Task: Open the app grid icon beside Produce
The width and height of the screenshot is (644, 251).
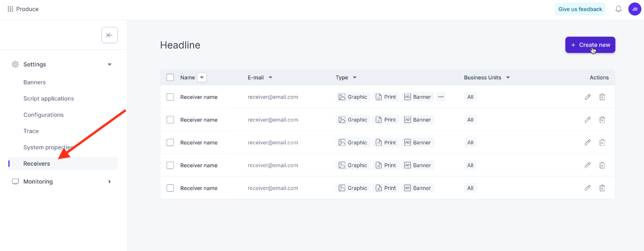Action: tap(10, 9)
